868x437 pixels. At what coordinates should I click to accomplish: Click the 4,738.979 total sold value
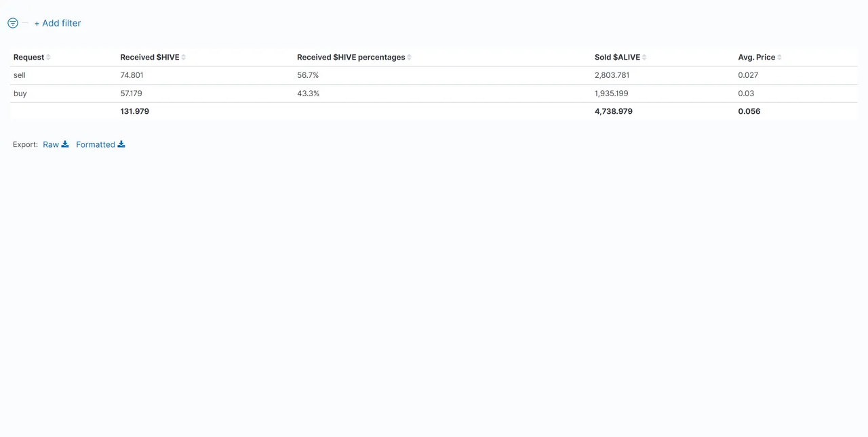click(614, 111)
